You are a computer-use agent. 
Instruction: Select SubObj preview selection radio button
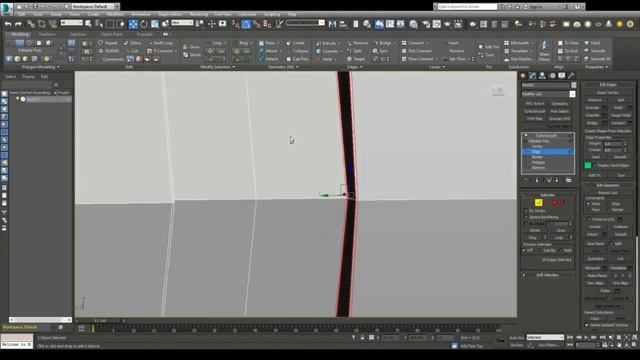(x=541, y=250)
